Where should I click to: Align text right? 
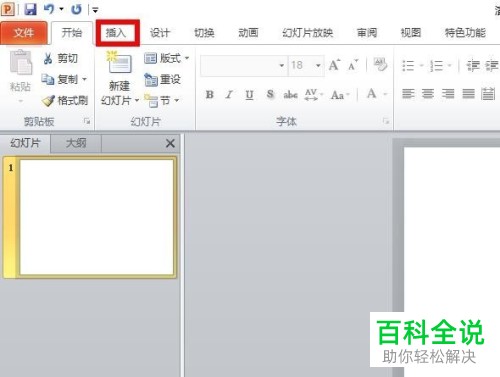(x=448, y=94)
